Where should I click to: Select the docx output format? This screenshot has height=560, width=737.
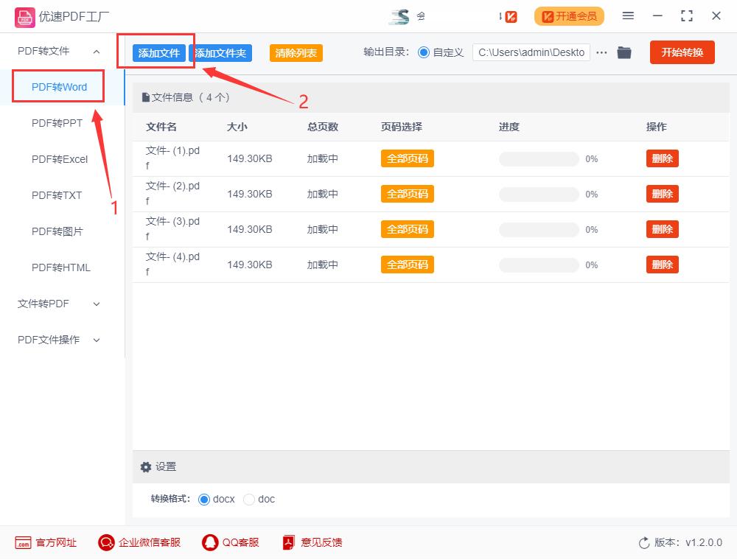coord(204,499)
